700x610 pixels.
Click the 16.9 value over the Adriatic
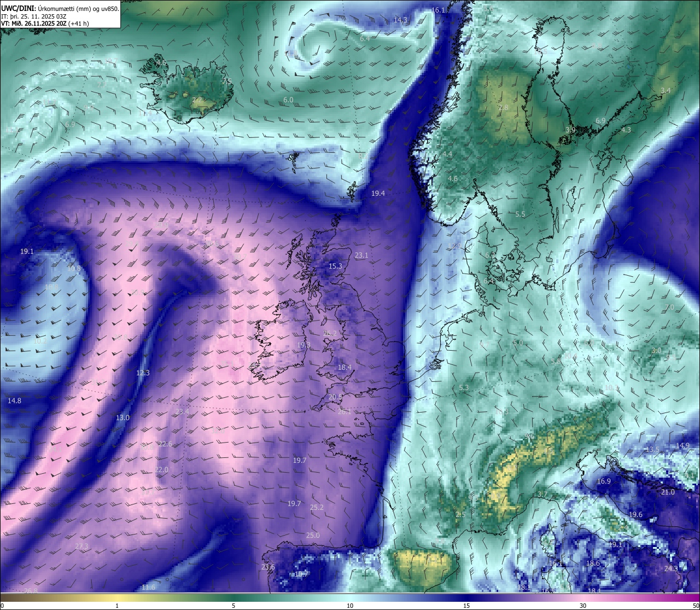pos(604,481)
